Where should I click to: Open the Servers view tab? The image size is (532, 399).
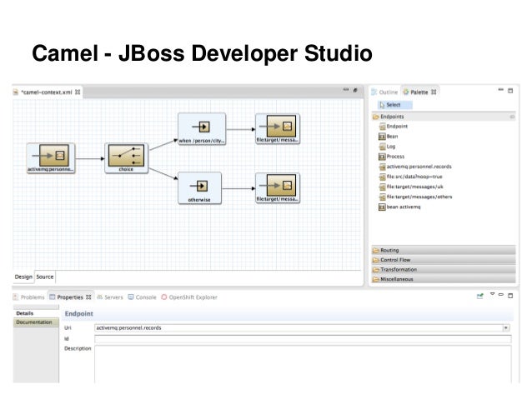110,297
